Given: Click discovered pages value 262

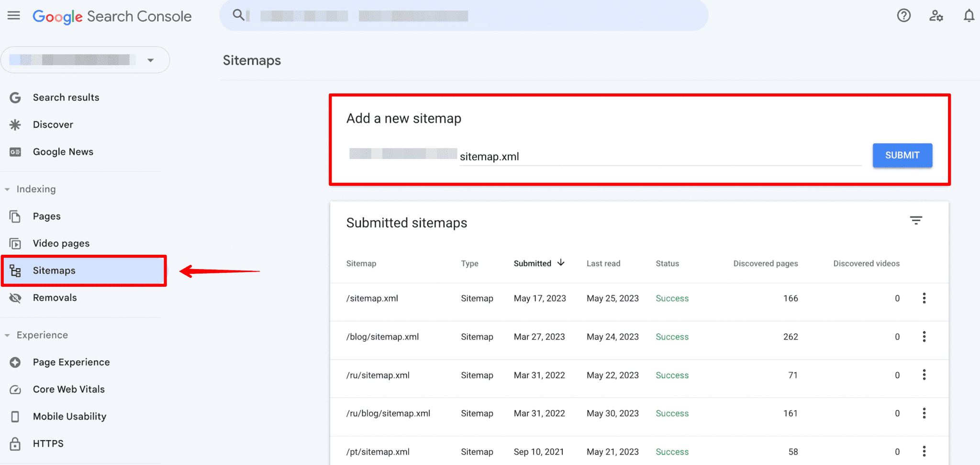Looking at the screenshot, I should click(791, 337).
